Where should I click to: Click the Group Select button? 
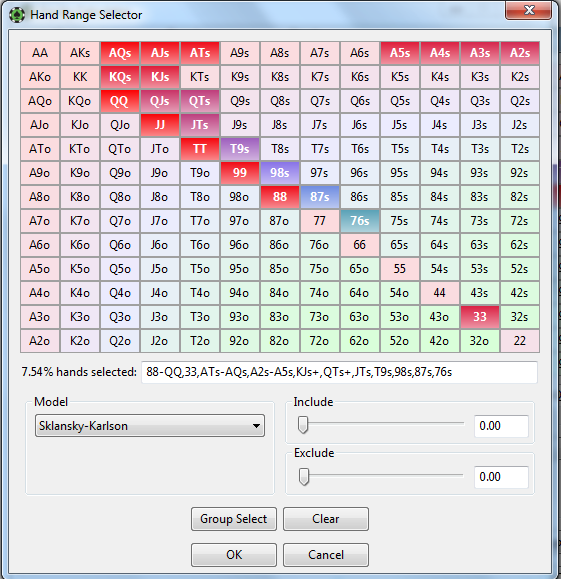click(x=234, y=519)
